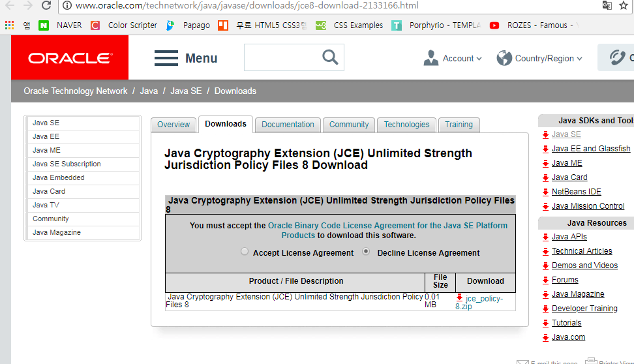634x364 pixels.
Task: Open the hamburger Menu icon
Action: (x=166, y=58)
